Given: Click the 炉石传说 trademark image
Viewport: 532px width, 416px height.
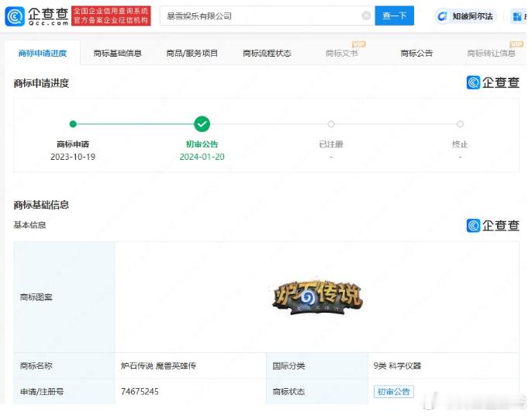Looking at the screenshot, I should coord(317,296).
